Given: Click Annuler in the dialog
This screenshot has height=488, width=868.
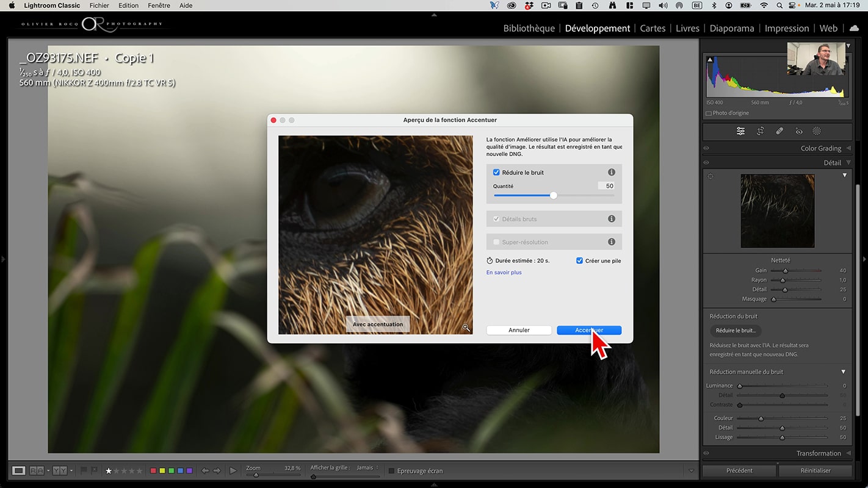Looking at the screenshot, I should 519,330.
